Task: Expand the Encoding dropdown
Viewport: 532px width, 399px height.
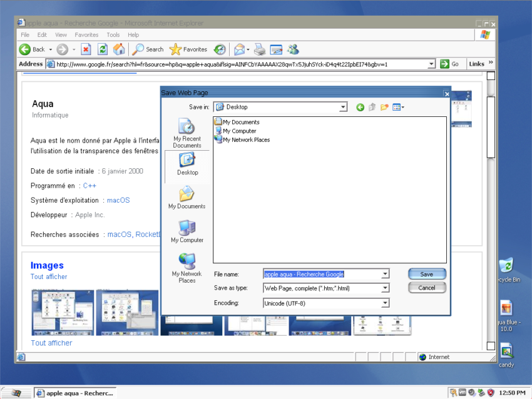Action: 385,303
